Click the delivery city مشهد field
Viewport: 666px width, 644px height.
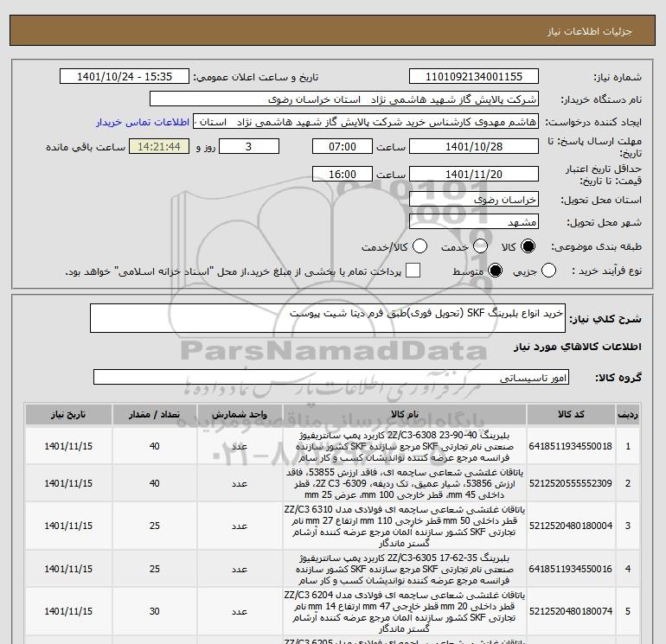point(472,222)
